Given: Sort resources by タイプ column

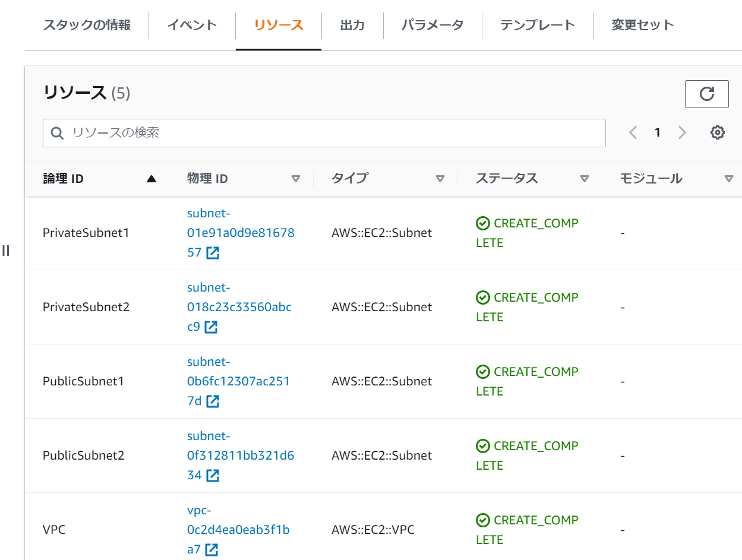Looking at the screenshot, I should (x=440, y=179).
